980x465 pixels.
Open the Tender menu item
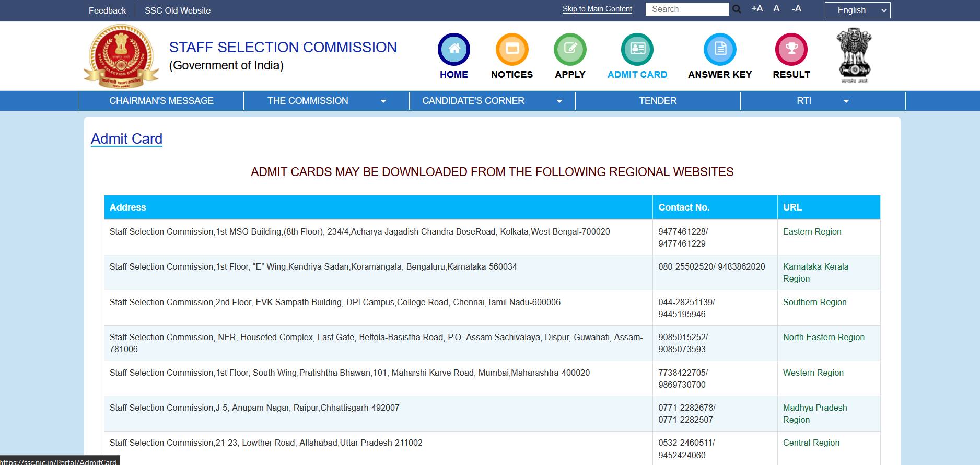(x=658, y=101)
